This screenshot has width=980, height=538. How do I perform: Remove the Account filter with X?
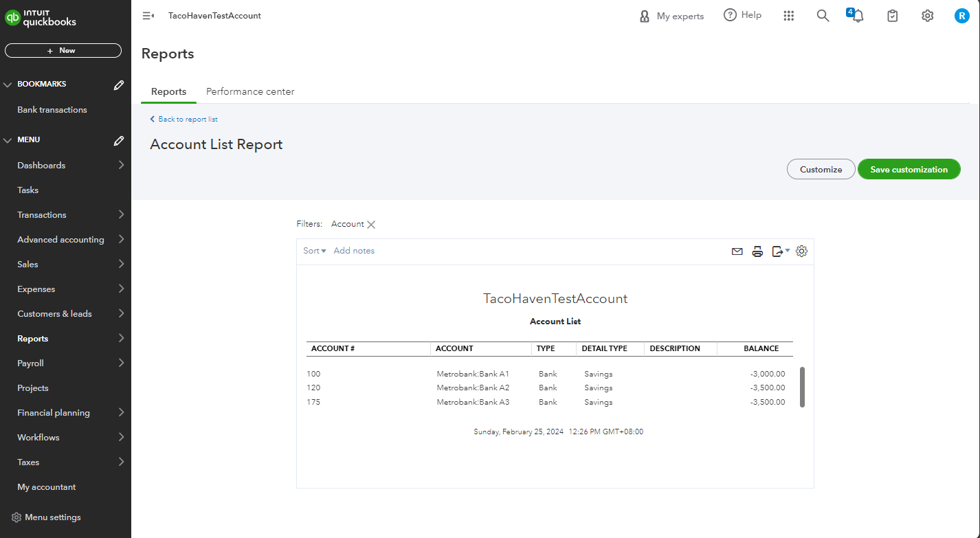[x=371, y=225]
